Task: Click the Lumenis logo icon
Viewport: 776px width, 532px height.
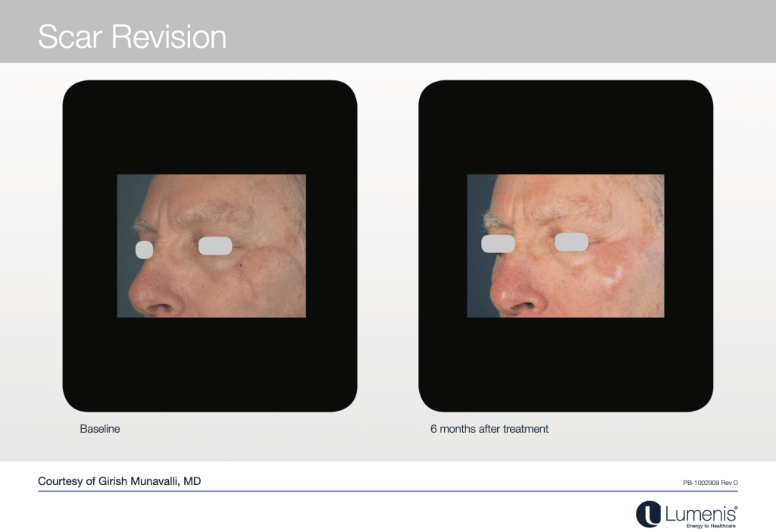Action: click(x=649, y=514)
